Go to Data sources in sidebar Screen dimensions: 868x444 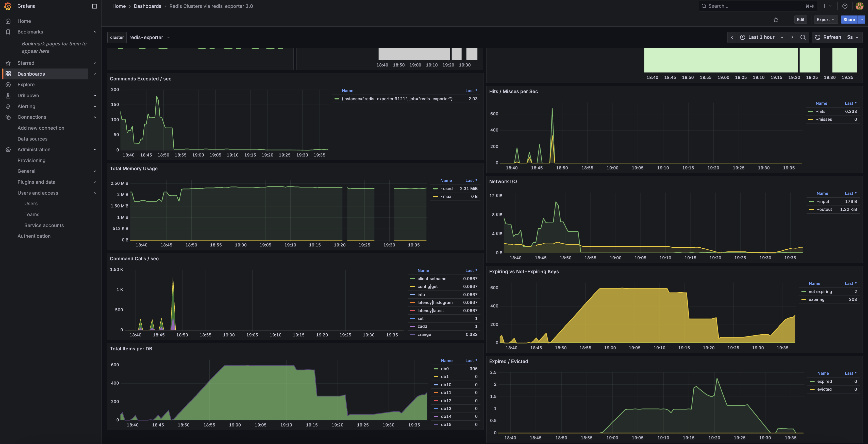[32, 139]
